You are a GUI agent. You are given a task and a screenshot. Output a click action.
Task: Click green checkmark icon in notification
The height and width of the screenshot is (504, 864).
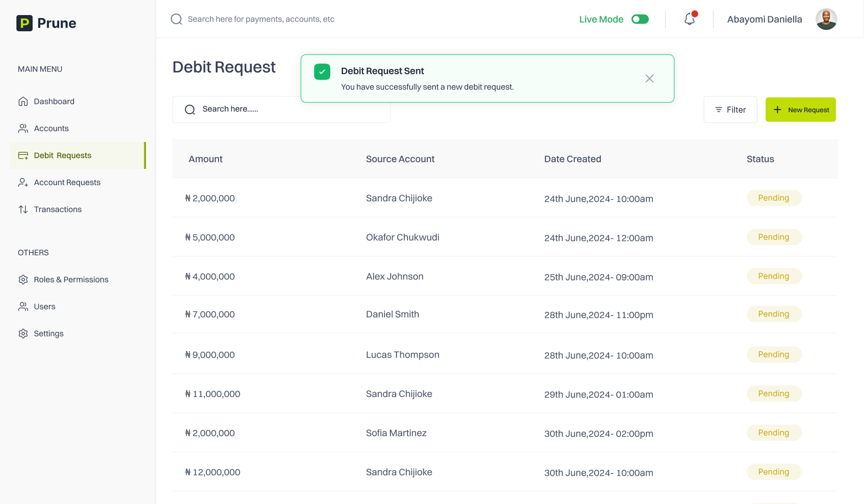(322, 72)
